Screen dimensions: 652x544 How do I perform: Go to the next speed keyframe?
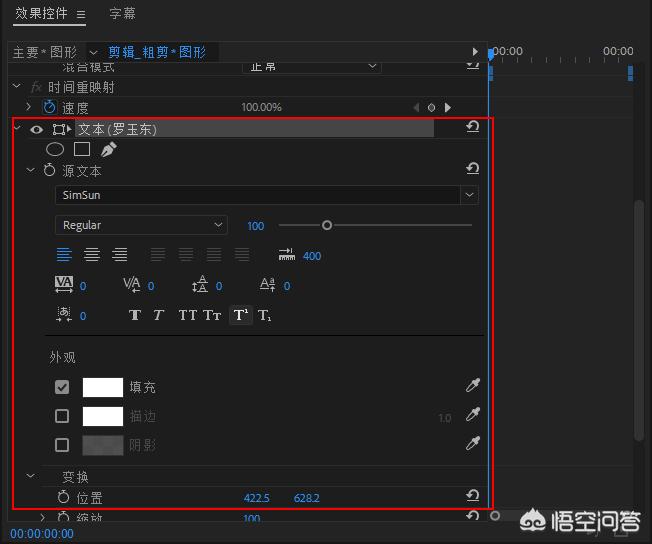pos(447,108)
